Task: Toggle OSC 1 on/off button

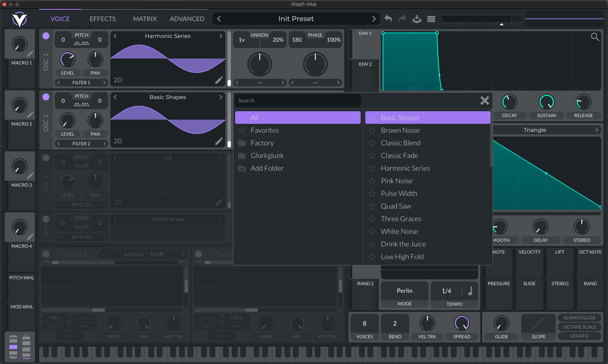Action: [x=46, y=36]
